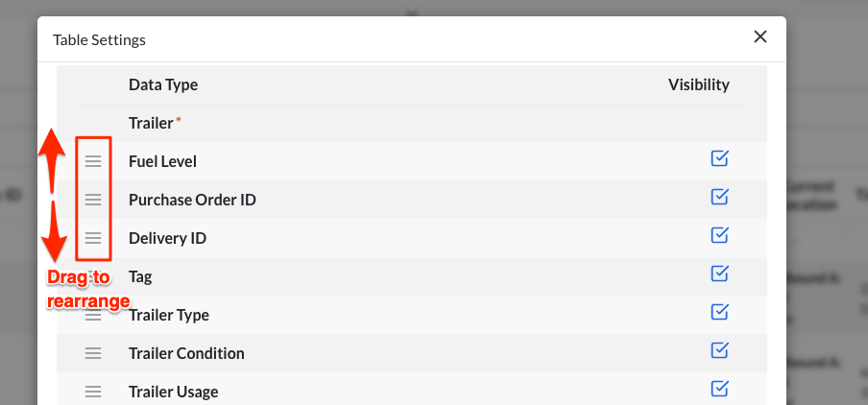Click the Data Type column header
868x405 pixels.
click(163, 84)
